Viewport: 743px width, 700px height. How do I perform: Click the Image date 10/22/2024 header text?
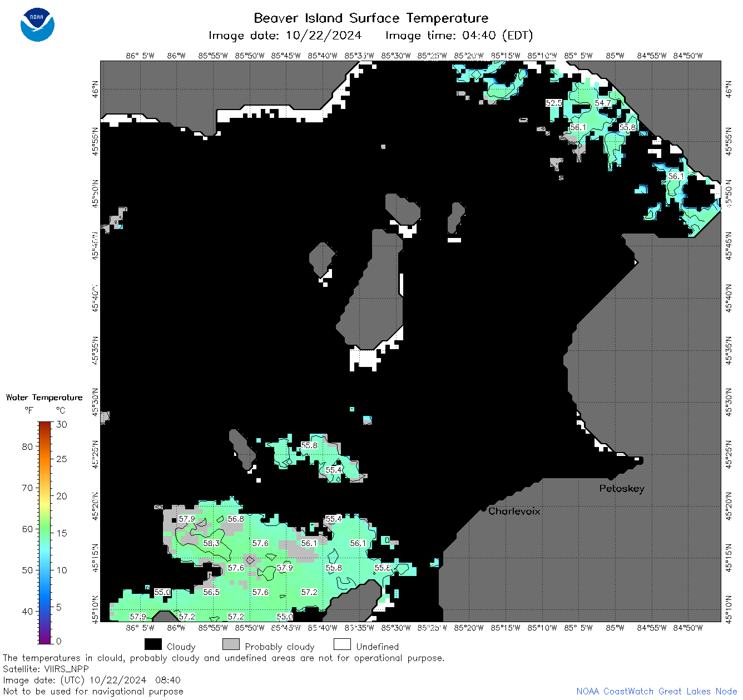[285, 36]
